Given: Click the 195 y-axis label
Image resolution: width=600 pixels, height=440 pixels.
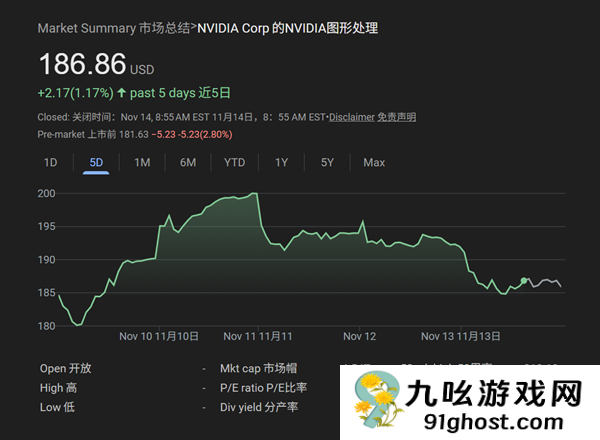Looking at the screenshot, I should click(x=46, y=227).
